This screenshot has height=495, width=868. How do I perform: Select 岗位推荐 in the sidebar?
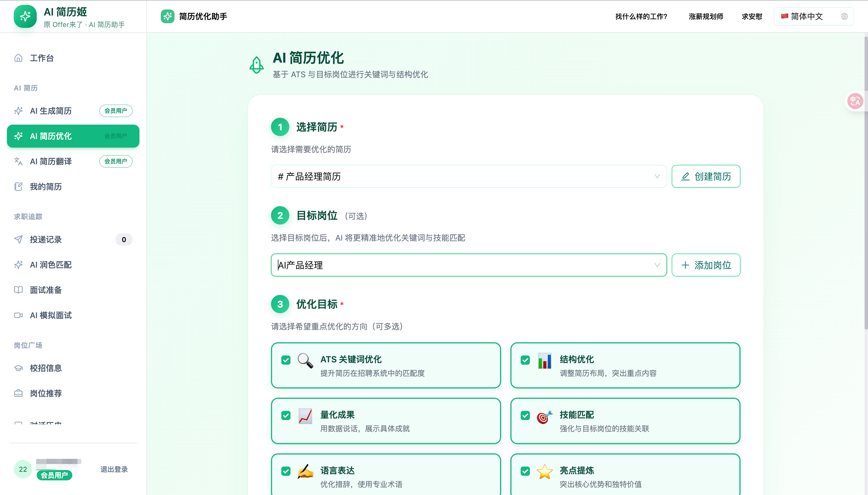click(46, 393)
